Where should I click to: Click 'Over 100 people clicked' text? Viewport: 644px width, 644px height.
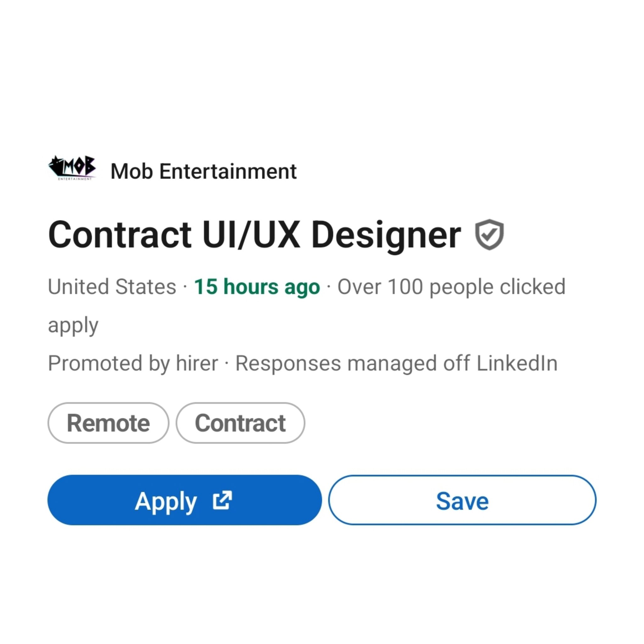coord(451,287)
